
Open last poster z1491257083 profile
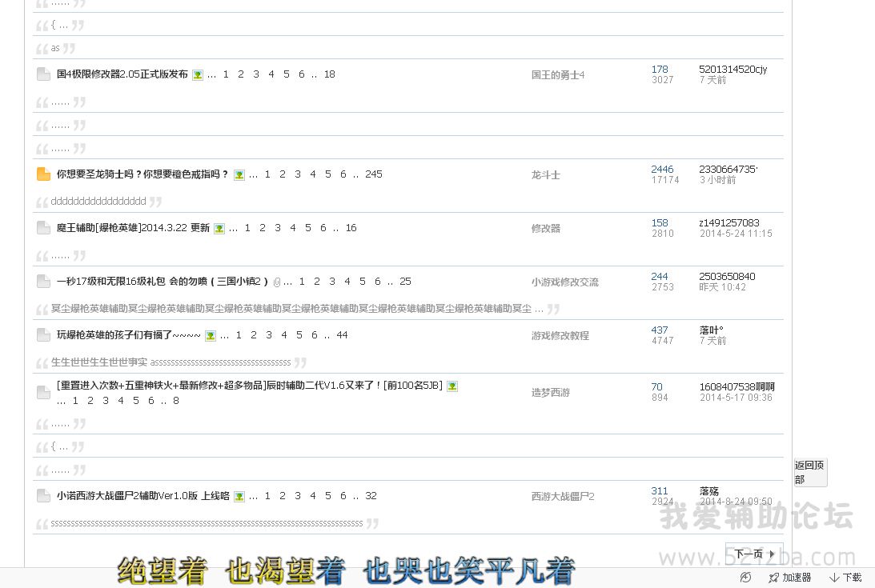[x=728, y=222]
